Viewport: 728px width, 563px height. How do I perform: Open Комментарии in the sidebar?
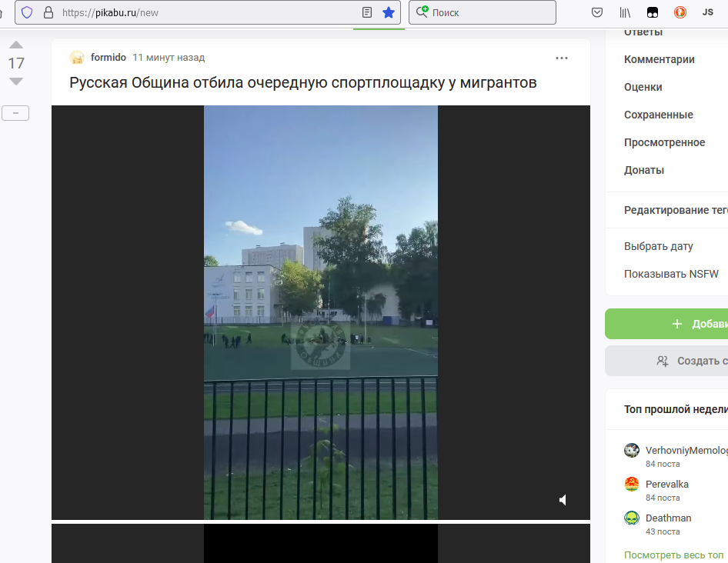click(660, 59)
